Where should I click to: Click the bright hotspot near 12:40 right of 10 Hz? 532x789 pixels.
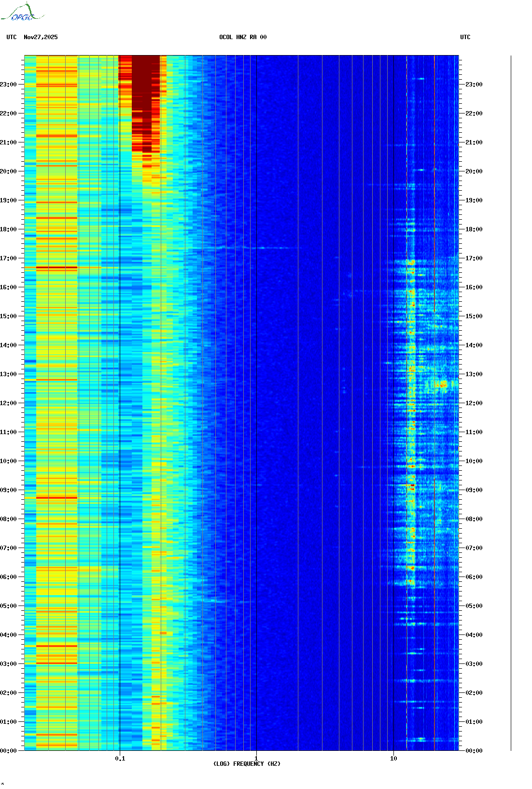click(443, 385)
